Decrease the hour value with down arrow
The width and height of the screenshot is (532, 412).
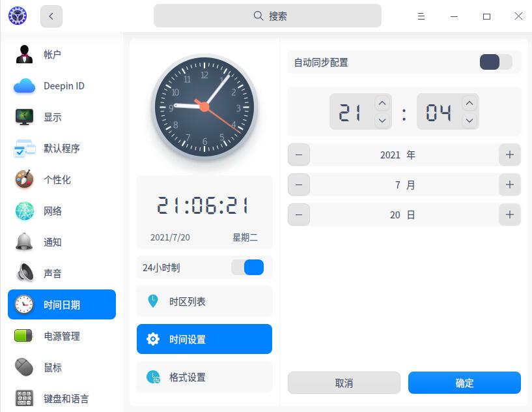[382, 120]
